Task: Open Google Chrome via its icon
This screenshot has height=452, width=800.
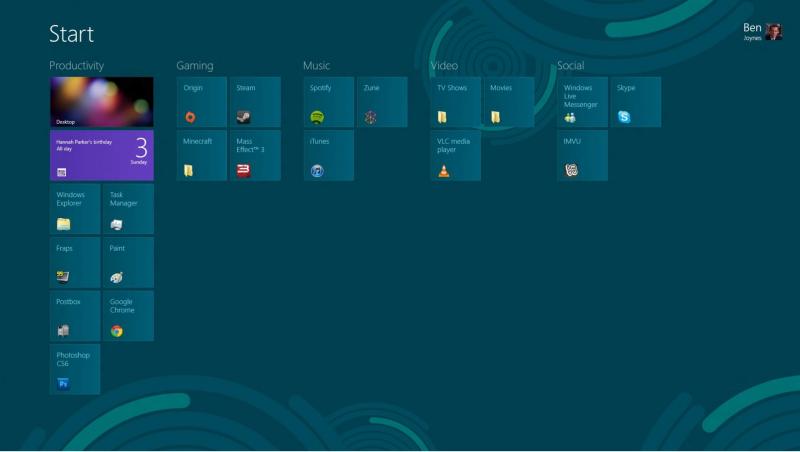Action: (x=117, y=331)
